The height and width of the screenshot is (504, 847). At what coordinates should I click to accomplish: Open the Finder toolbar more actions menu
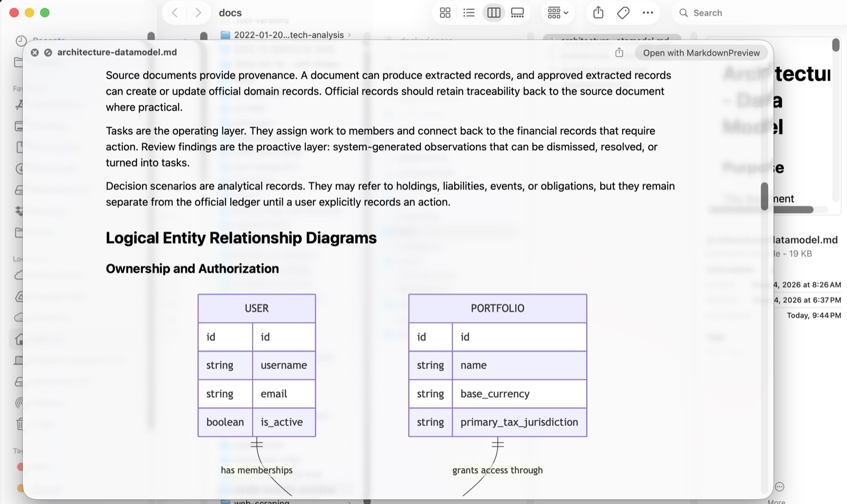[x=647, y=13]
